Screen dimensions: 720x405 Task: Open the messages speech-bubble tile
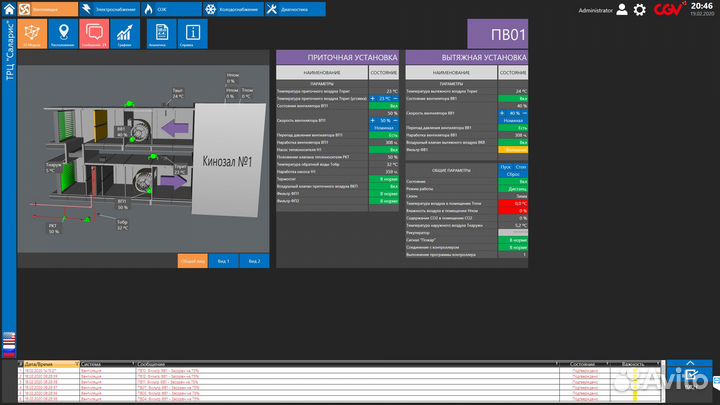94,34
